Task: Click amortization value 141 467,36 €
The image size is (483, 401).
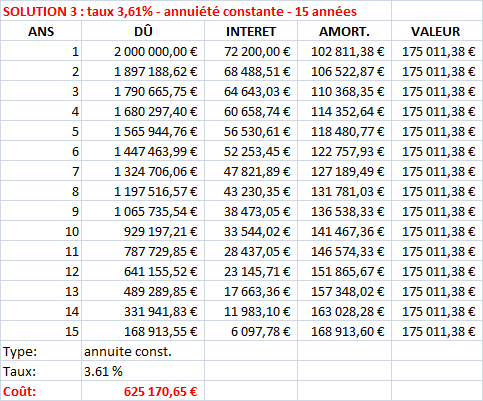Action: 344,231
